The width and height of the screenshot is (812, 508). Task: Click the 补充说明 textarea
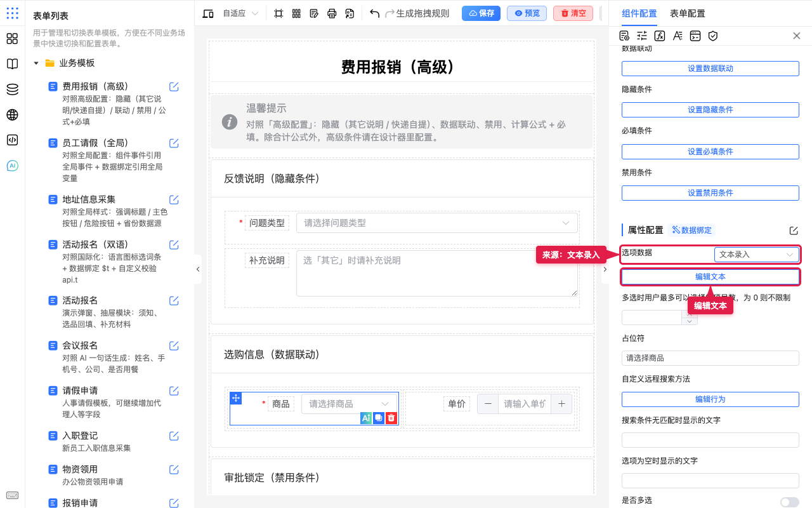(x=437, y=273)
